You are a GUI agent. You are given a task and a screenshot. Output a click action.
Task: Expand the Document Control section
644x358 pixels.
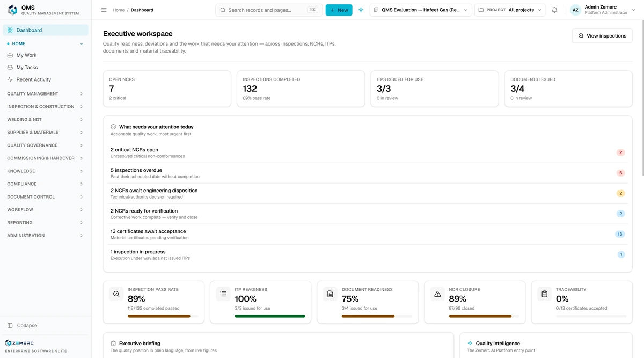tap(45, 197)
